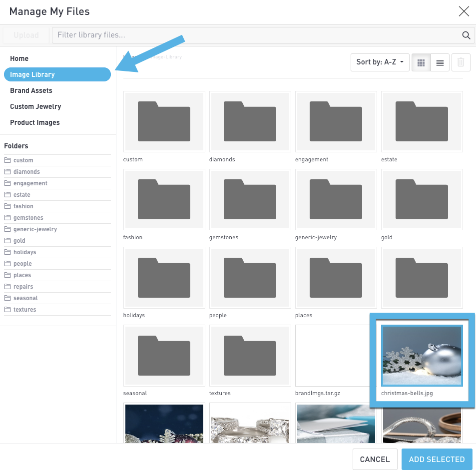Open the estate folder icon in grid

point(422,121)
